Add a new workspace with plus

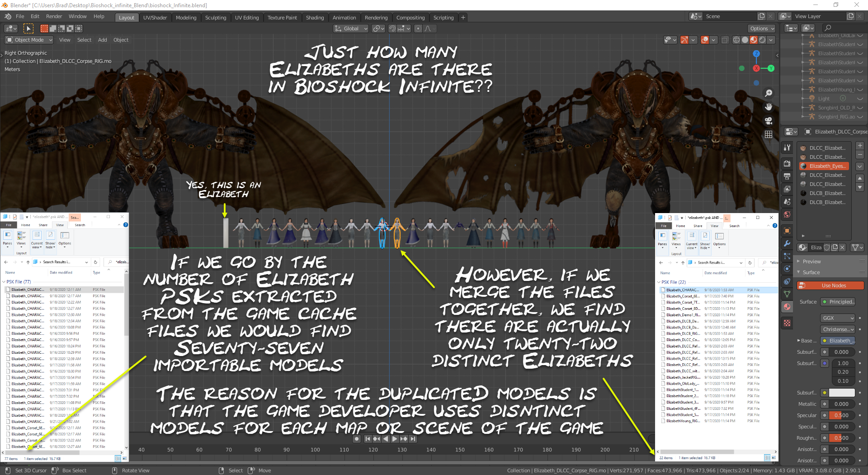463,18
